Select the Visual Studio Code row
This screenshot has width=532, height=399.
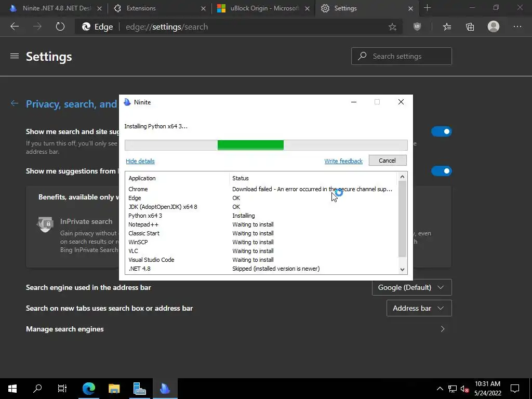pyautogui.click(x=261, y=260)
